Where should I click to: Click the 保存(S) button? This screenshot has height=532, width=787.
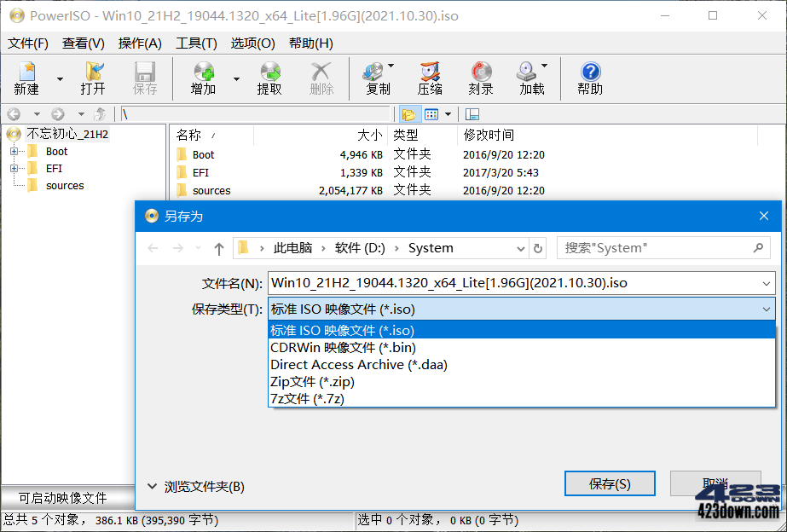[x=610, y=483]
